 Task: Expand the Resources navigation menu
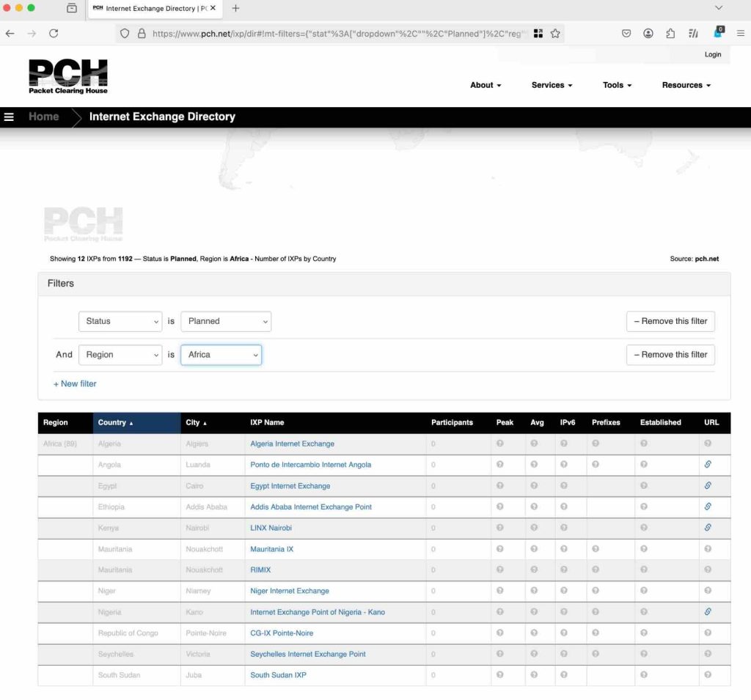[686, 85]
